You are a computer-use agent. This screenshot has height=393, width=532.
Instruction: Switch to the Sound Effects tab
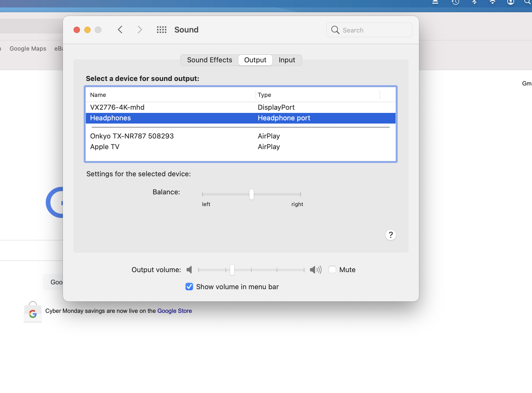pyautogui.click(x=209, y=60)
